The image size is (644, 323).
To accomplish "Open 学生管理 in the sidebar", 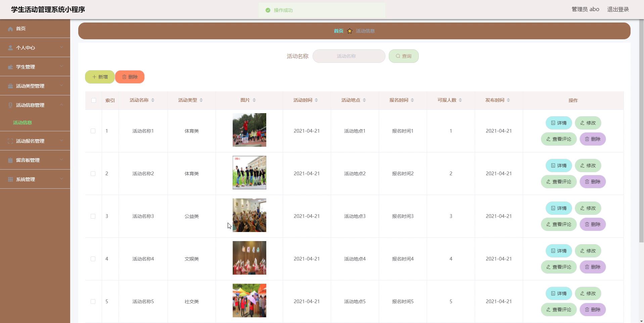I will pyautogui.click(x=35, y=67).
